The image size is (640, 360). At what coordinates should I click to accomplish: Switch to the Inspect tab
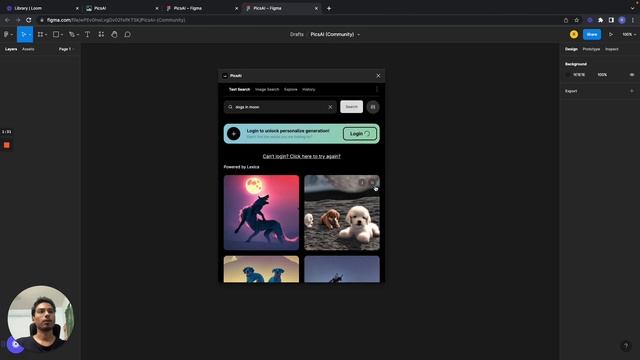coord(611,49)
